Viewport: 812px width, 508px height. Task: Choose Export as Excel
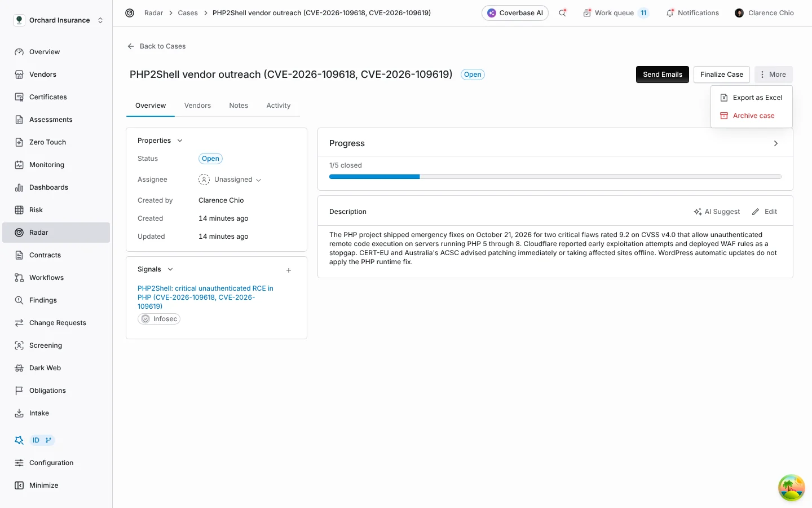tap(752, 98)
